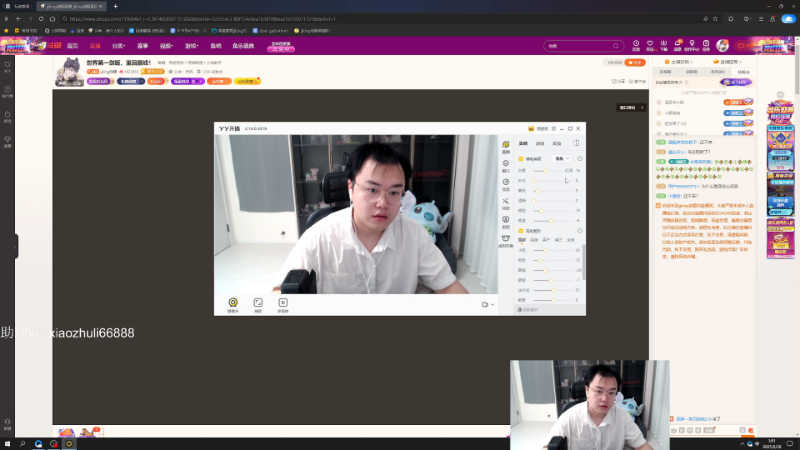Adjust the slider showing value 51
The image size is (800, 450).
(554, 290)
